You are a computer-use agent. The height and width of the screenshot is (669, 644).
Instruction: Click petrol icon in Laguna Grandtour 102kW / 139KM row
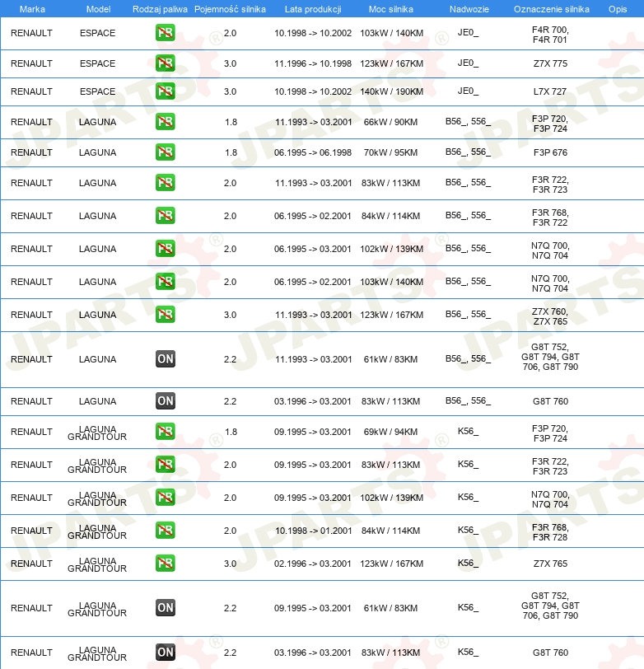click(x=166, y=497)
